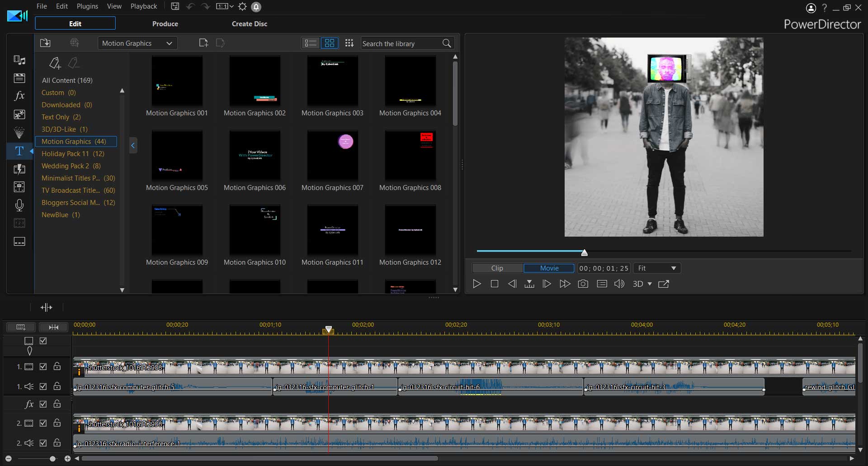Open the Media room icon
This screenshot has height=466, width=868.
tap(19, 60)
